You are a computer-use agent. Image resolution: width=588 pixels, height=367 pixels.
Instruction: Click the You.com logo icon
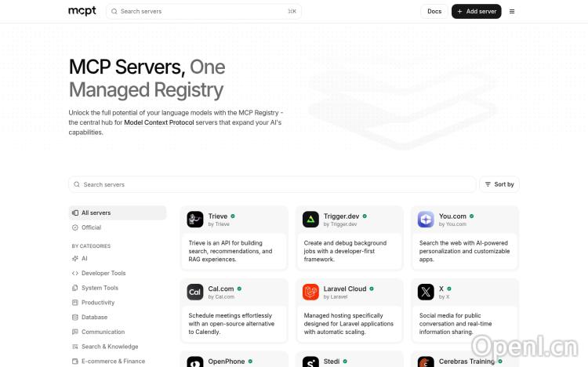[426, 220]
